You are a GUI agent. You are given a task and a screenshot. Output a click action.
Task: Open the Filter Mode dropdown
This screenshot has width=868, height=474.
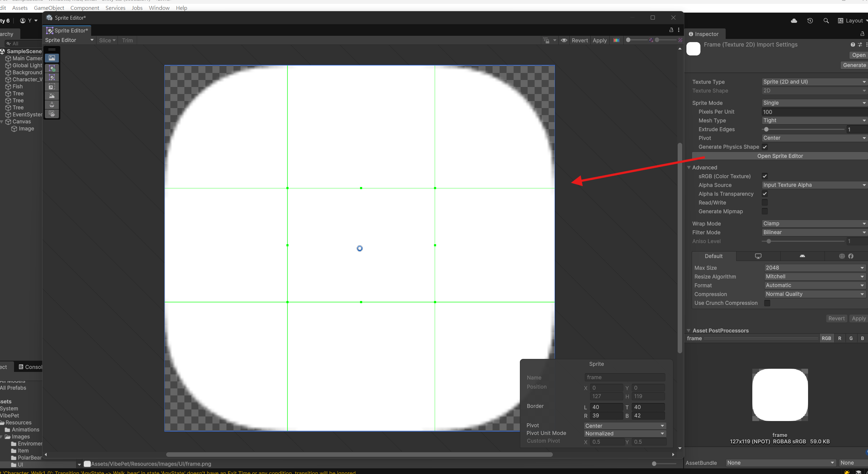coord(814,232)
